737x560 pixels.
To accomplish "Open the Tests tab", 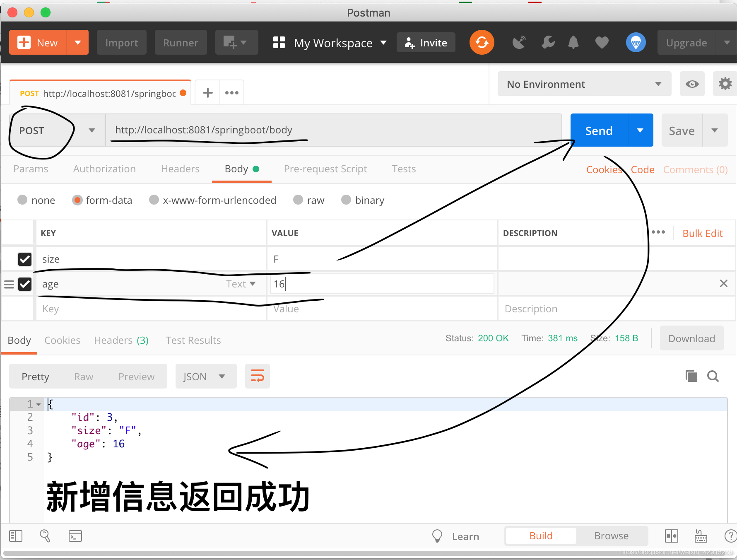I will [404, 169].
